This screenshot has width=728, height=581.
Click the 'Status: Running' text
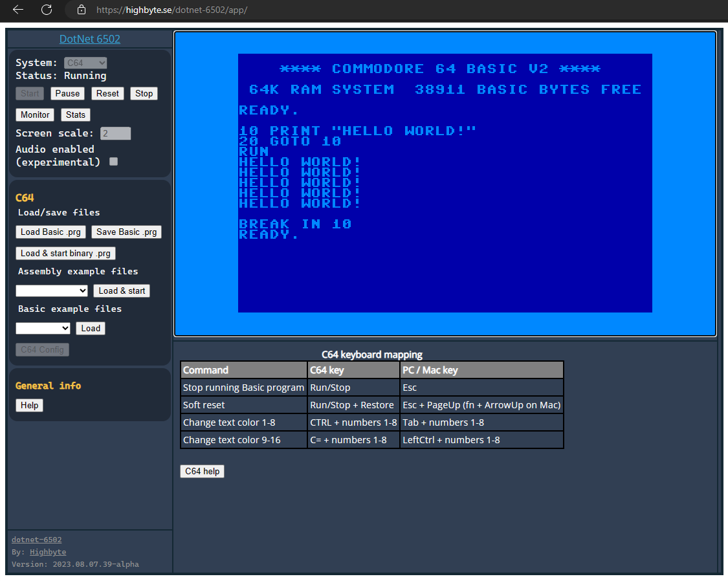pyautogui.click(x=61, y=76)
